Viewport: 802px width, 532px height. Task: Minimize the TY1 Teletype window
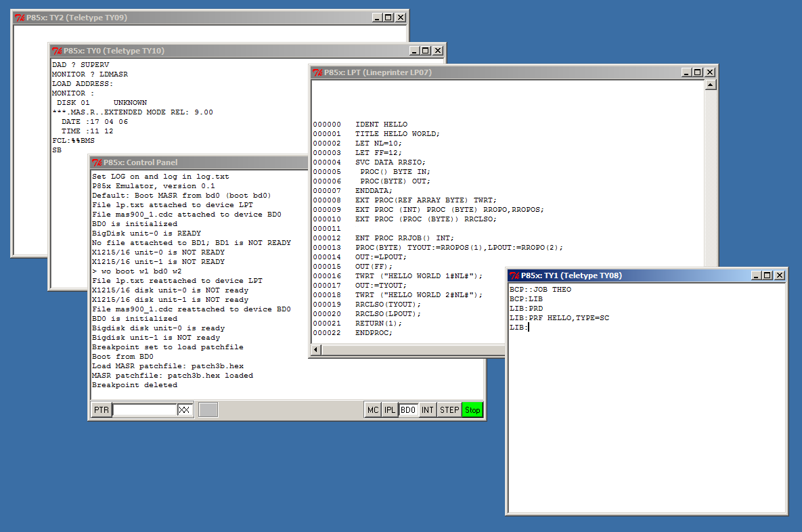[756, 275]
